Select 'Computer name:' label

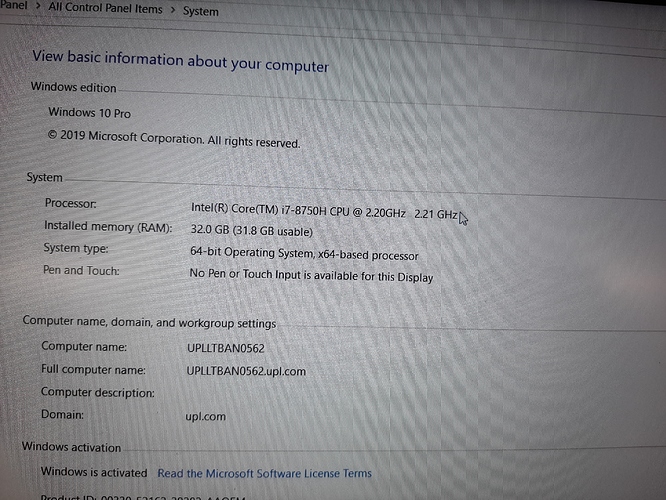pos(84,347)
